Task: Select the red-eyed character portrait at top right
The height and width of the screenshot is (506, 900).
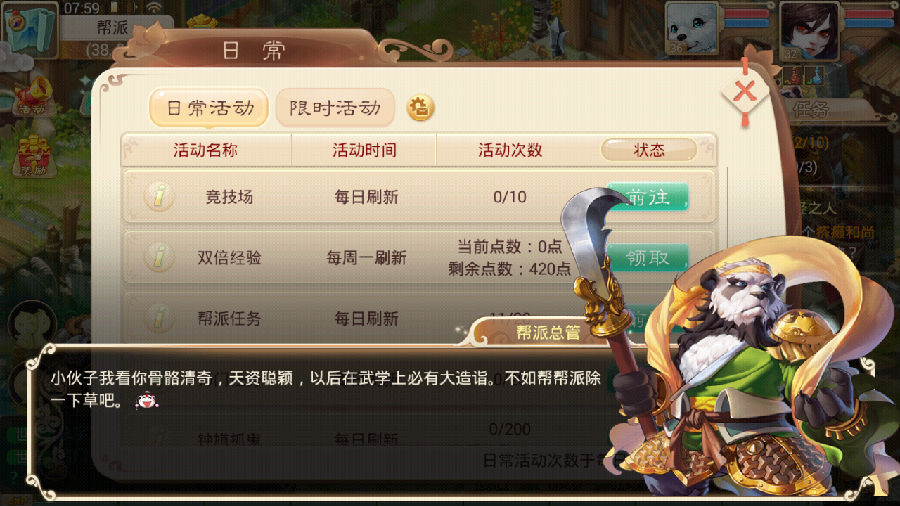Action: pyautogui.click(x=809, y=30)
